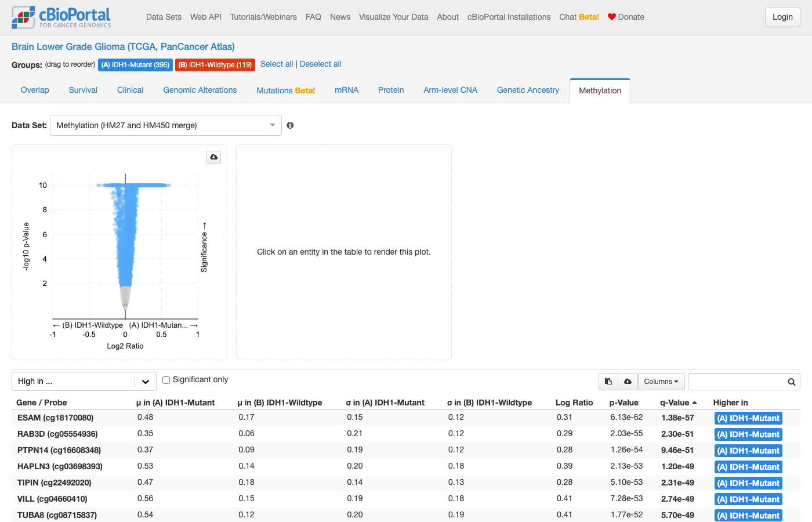812x522 pixels.
Task: Sort by the p-Value column header
Action: pyautogui.click(x=623, y=403)
